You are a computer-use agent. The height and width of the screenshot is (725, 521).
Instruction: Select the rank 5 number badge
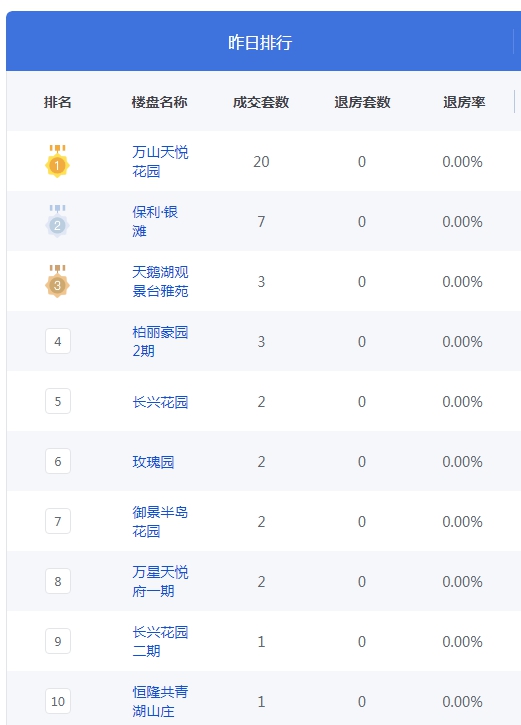click(x=58, y=401)
